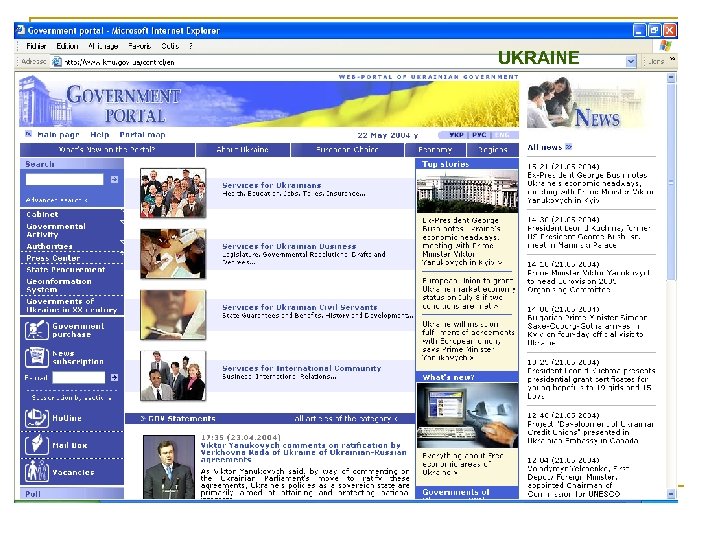The image size is (720, 540).
Task: Click the Civil Servants thumbnail photo
Action: (x=173, y=315)
